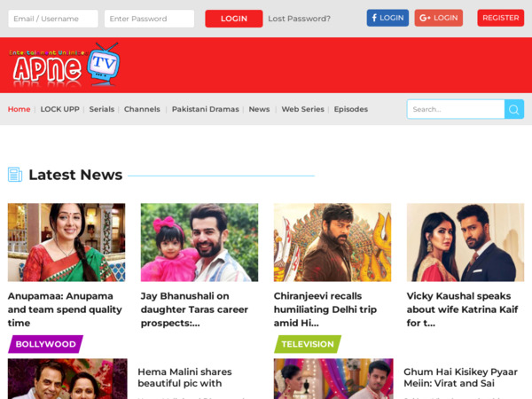Open the Episodes menu item
532x399 pixels.
(351, 109)
